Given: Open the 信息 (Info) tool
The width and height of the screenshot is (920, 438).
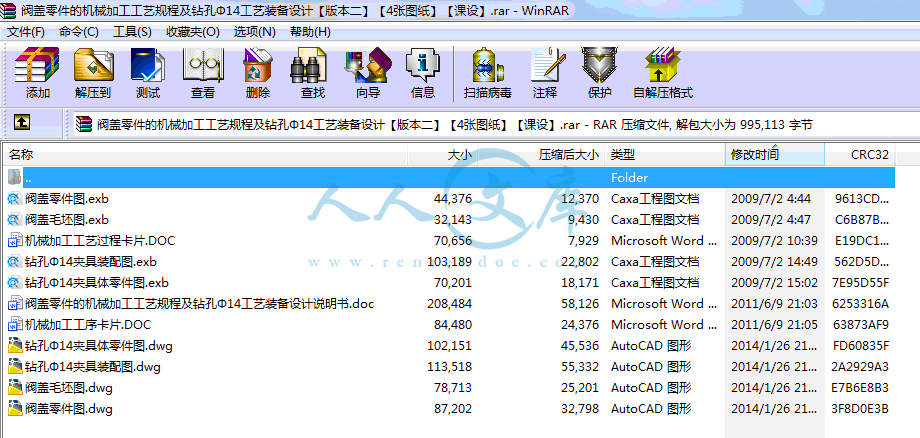Looking at the screenshot, I should pos(423,73).
